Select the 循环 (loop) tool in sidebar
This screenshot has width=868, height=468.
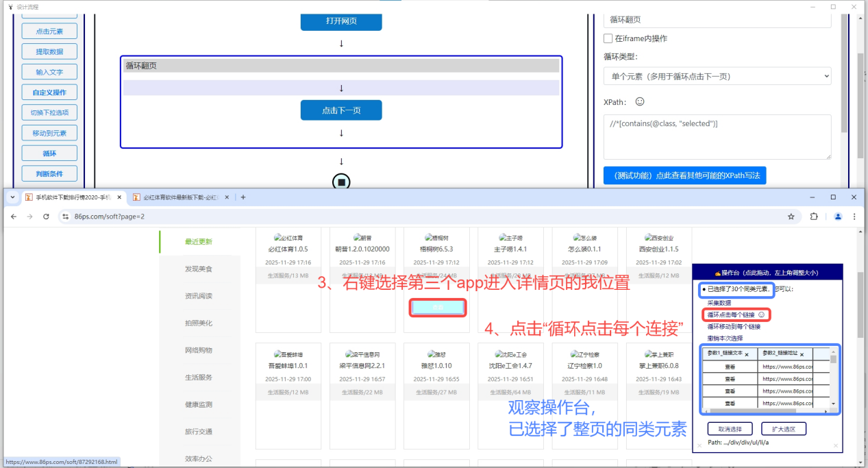click(x=49, y=153)
